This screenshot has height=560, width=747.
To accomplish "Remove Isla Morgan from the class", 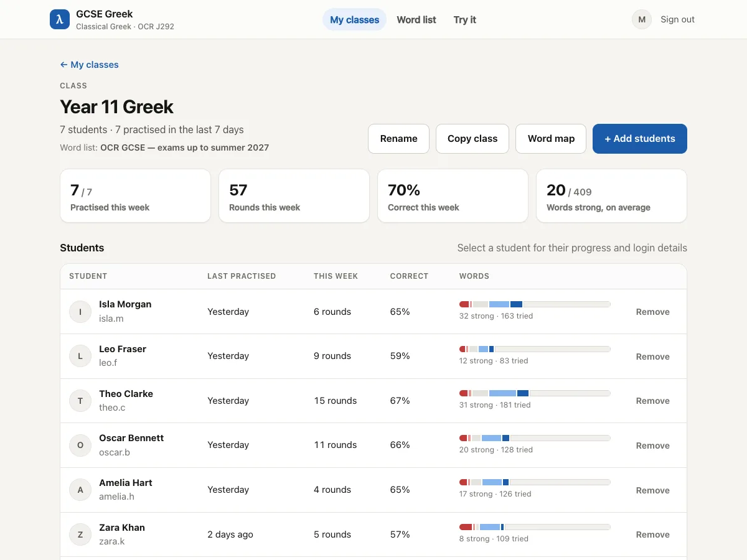I will [x=652, y=312].
